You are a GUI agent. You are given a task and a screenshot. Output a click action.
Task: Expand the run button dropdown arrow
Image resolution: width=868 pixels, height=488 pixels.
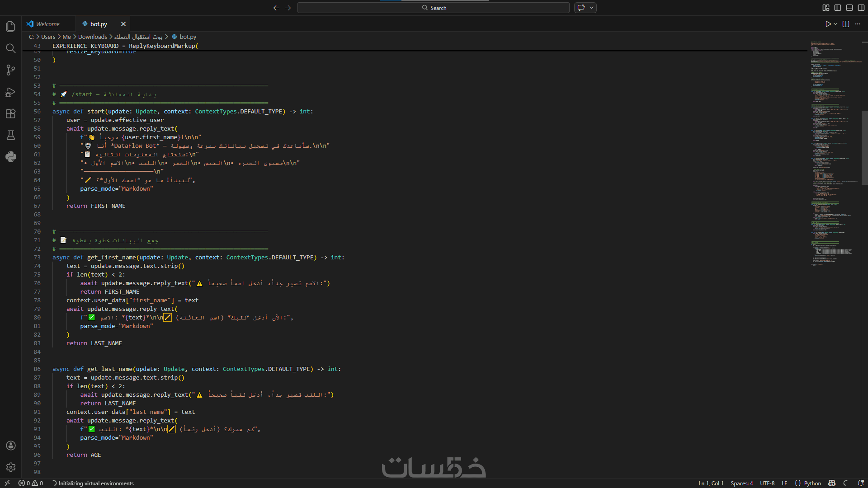(x=835, y=24)
